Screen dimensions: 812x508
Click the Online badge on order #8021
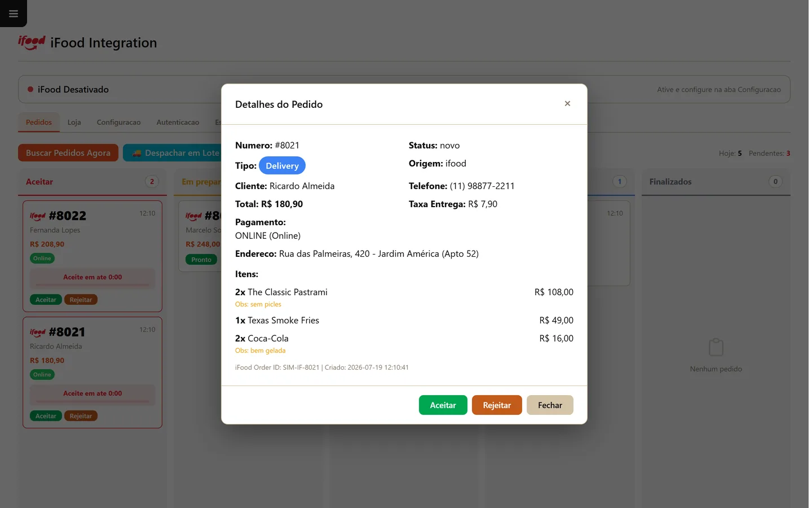(x=42, y=375)
